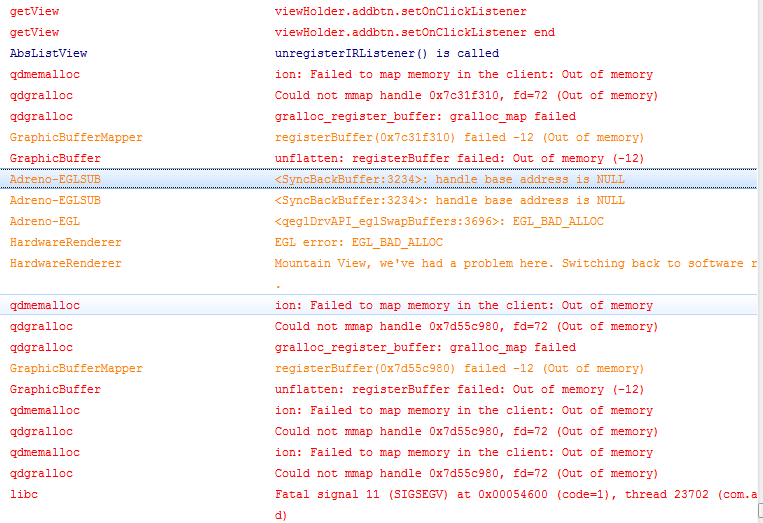The height and width of the screenshot is (523, 763).
Task: Click the 'setOnClickListener end' getView row
Action: pos(414,32)
